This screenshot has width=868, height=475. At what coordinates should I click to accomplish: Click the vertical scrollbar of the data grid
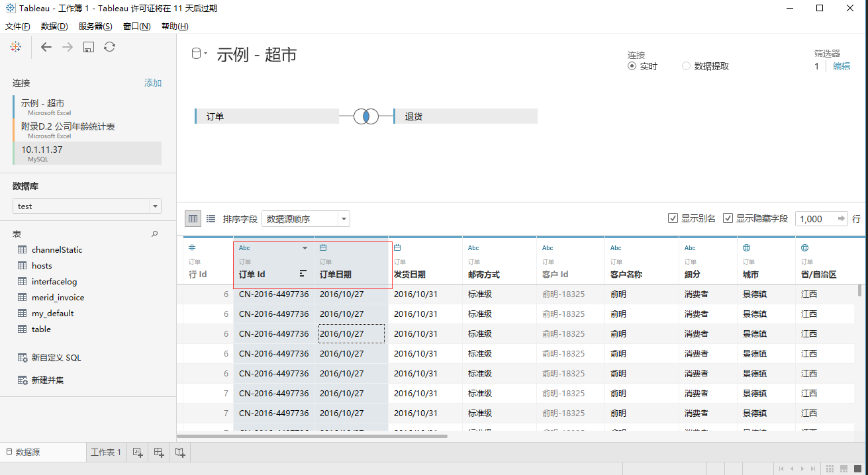pos(860,290)
